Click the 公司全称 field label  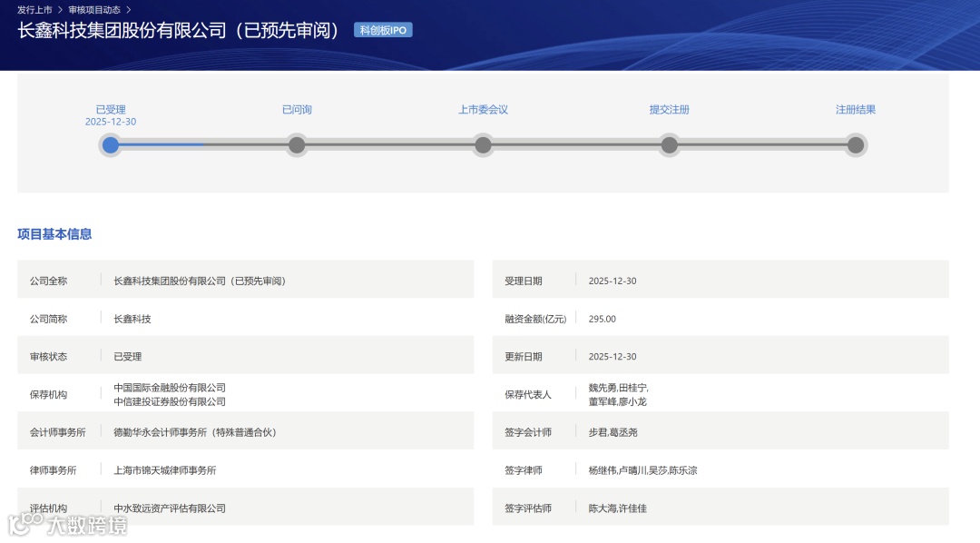click(x=48, y=281)
